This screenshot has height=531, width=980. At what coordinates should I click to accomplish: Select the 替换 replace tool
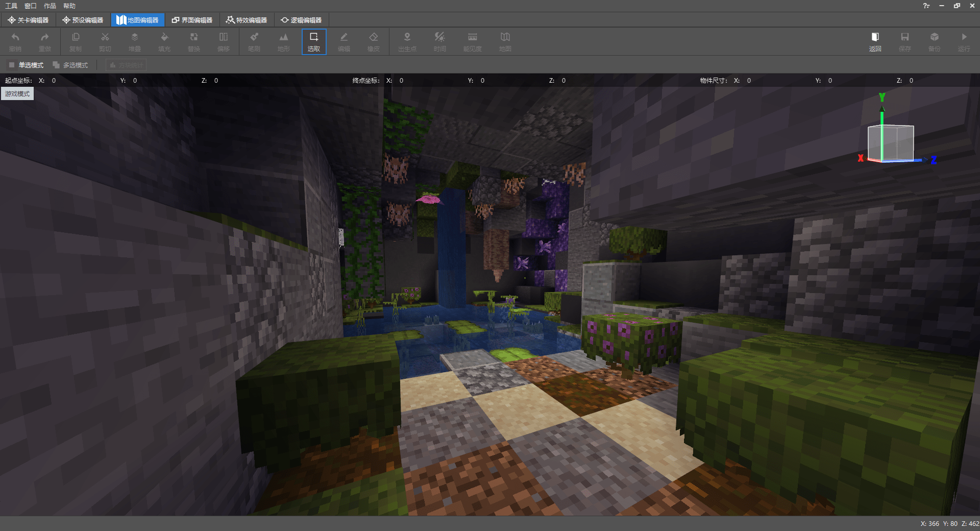click(x=194, y=41)
